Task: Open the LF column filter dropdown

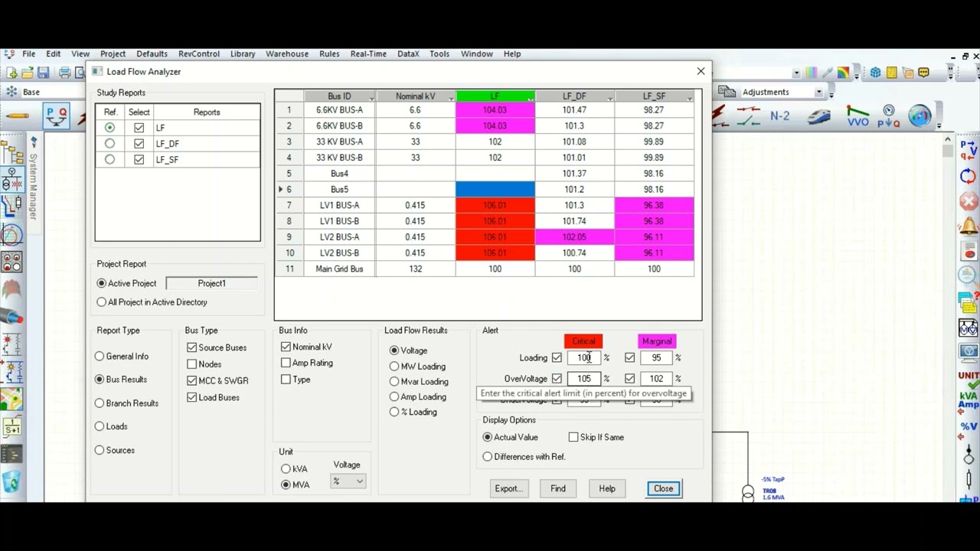Action: (530, 97)
